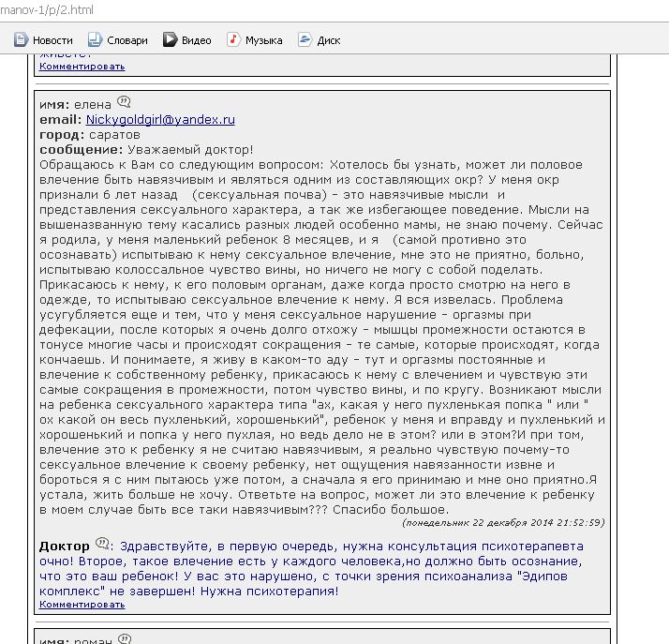
Task: Open Музыка bookmark label
Action: [263, 40]
